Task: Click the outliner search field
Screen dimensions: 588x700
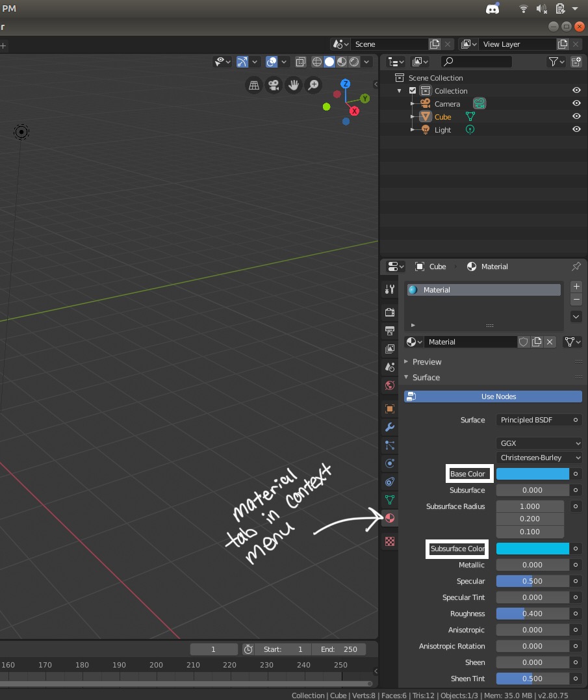Action: point(476,62)
